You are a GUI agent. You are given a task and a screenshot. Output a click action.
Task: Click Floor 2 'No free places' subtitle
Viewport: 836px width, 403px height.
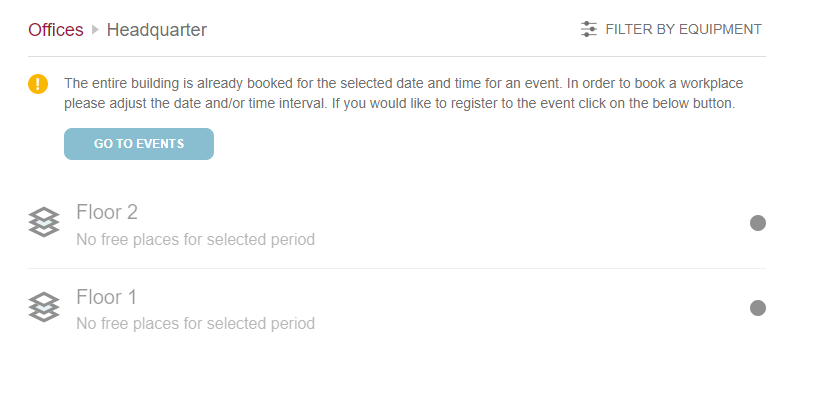195,240
